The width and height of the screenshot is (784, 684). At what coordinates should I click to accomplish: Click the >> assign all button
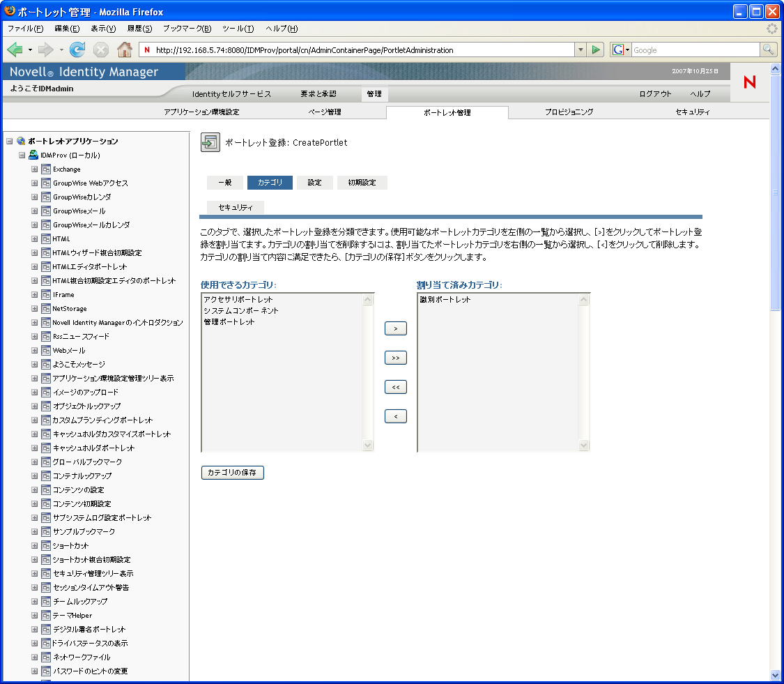[396, 358]
